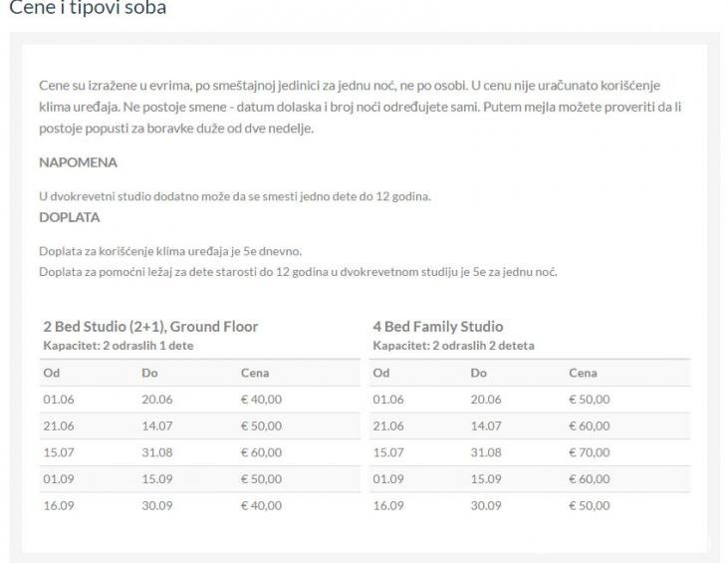The width and height of the screenshot is (728, 563).
Task: Click the 'Cene i tipovi soba' heading
Action: [x=88, y=7]
